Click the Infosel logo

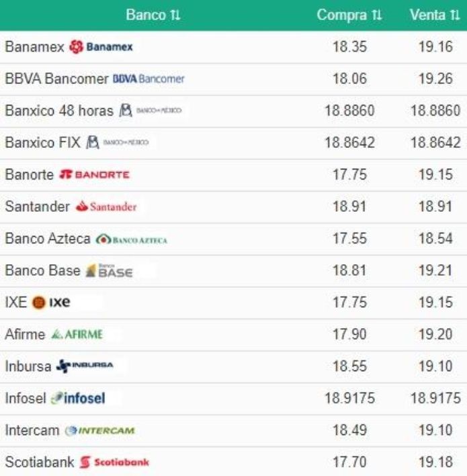point(78,398)
